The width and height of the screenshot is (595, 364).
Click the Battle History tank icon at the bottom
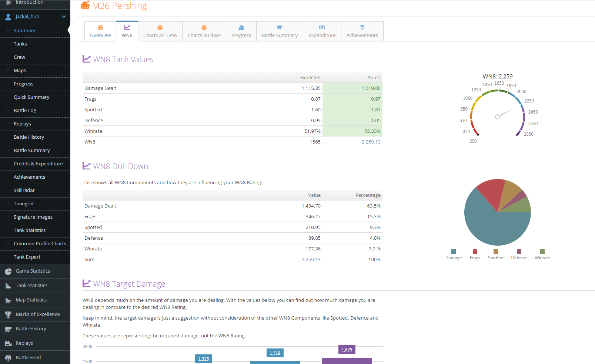8,329
